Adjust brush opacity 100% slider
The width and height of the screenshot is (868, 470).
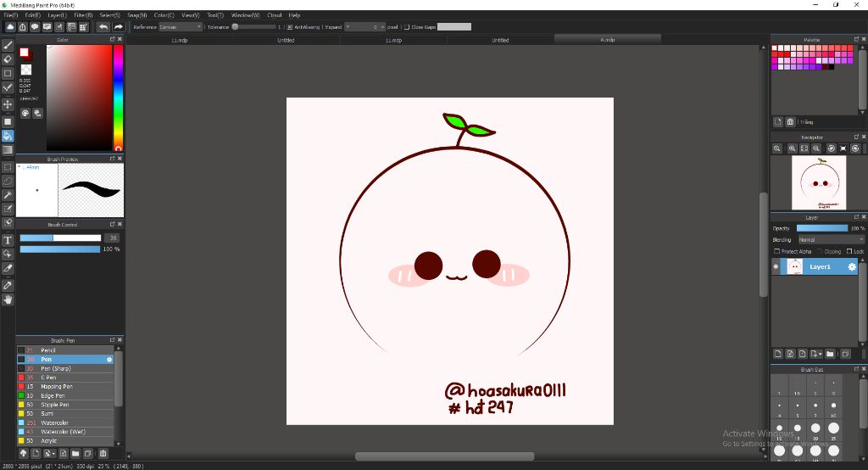click(60, 249)
